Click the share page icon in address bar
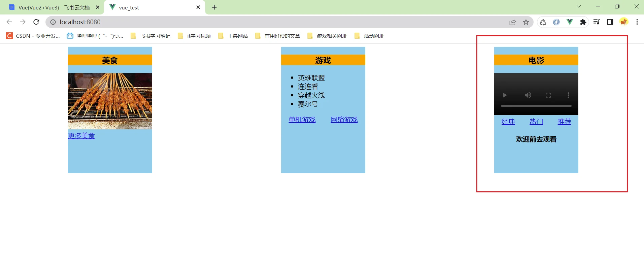Screen dimensions: 644x253 [512, 22]
